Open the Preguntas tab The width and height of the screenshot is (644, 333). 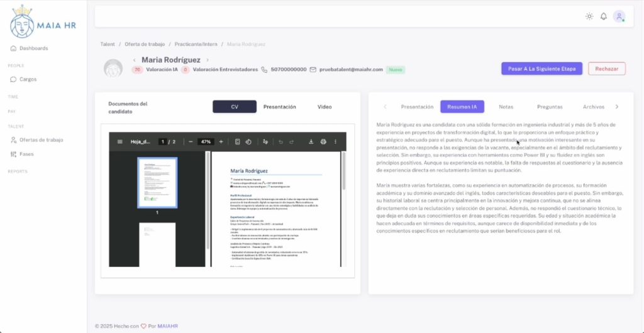[x=550, y=107]
